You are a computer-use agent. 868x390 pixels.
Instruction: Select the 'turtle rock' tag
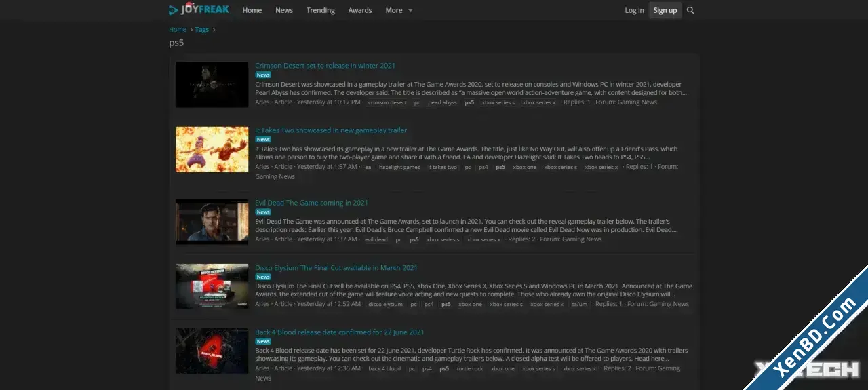(x=470, y=369)
